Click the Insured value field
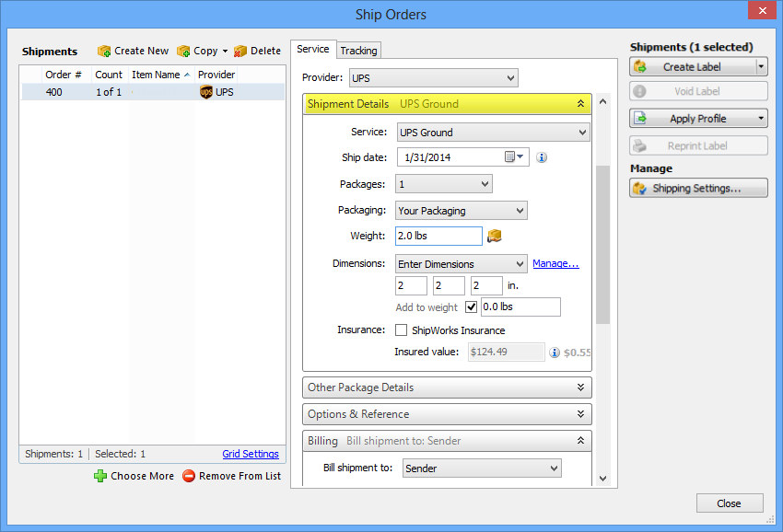 506,352
